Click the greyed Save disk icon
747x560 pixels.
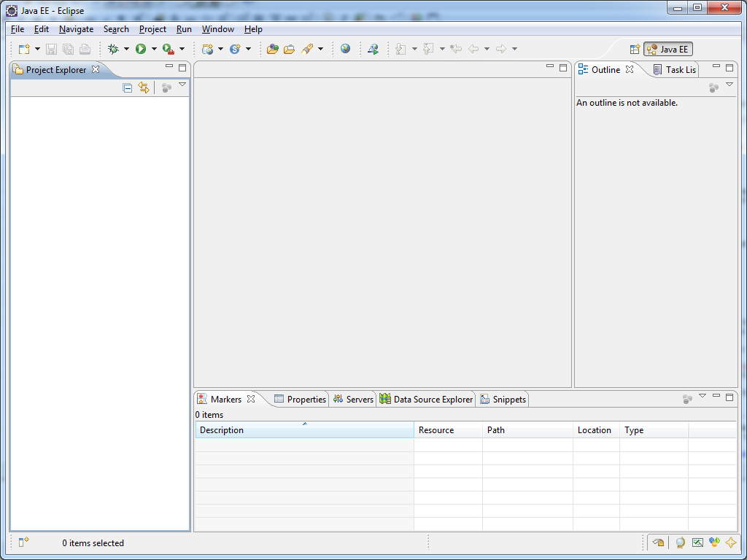[x=52, y=49]
